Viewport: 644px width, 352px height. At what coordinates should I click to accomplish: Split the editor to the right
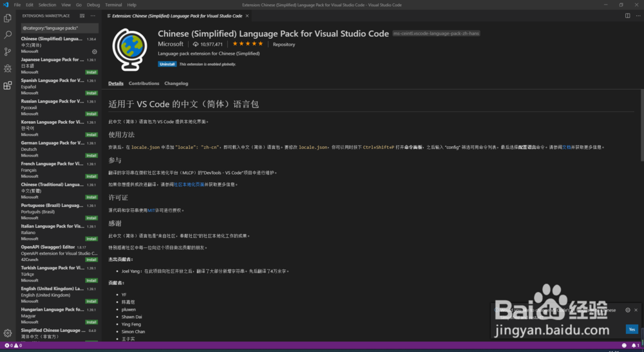click(627, 15)
